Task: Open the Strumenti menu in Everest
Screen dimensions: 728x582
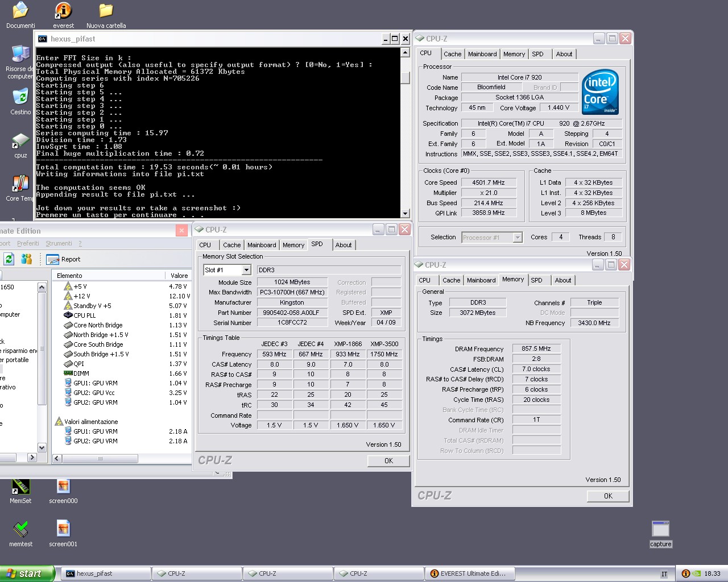Action: (x=59, y=243)
